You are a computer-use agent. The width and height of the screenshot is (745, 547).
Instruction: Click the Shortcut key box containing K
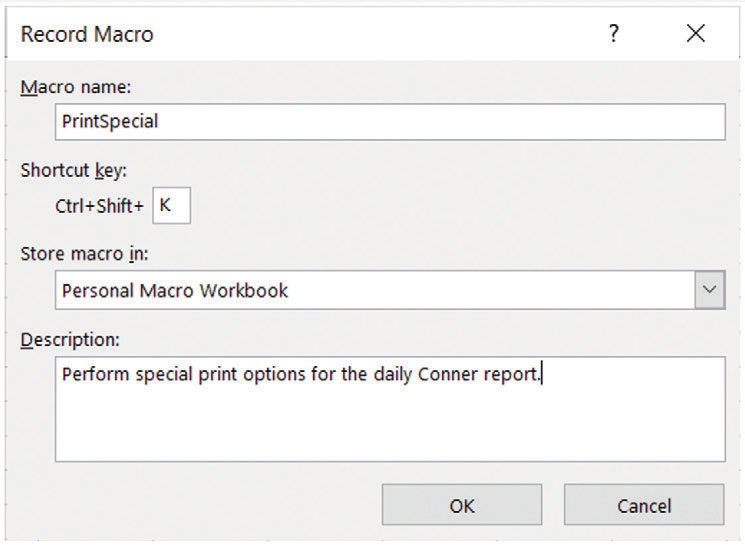pyautogui.click(x=171, y=207)
